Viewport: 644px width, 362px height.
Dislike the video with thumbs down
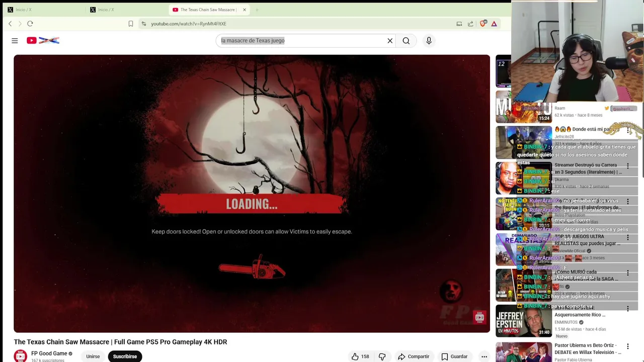pyautogui.click(x=382, y=356)
